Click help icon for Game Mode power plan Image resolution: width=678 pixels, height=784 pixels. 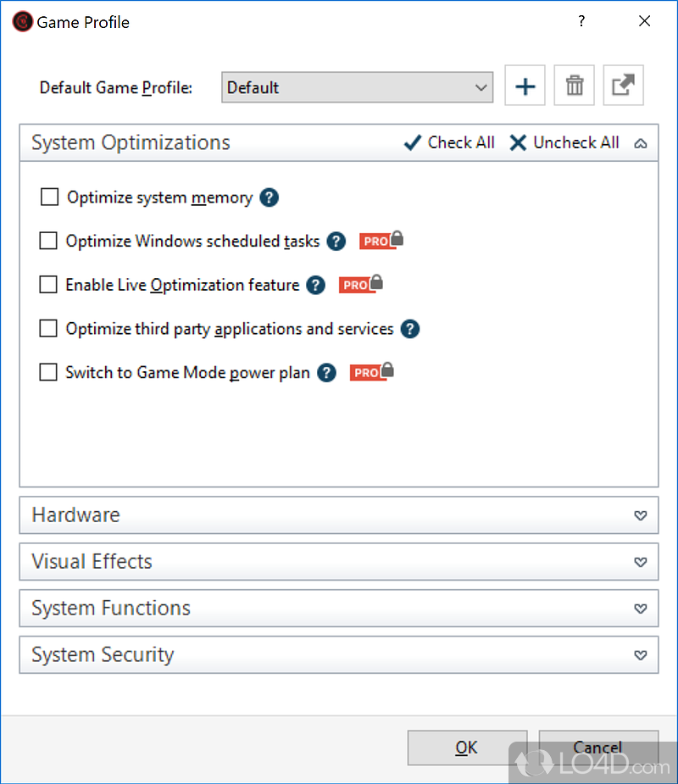click(326, 373)
